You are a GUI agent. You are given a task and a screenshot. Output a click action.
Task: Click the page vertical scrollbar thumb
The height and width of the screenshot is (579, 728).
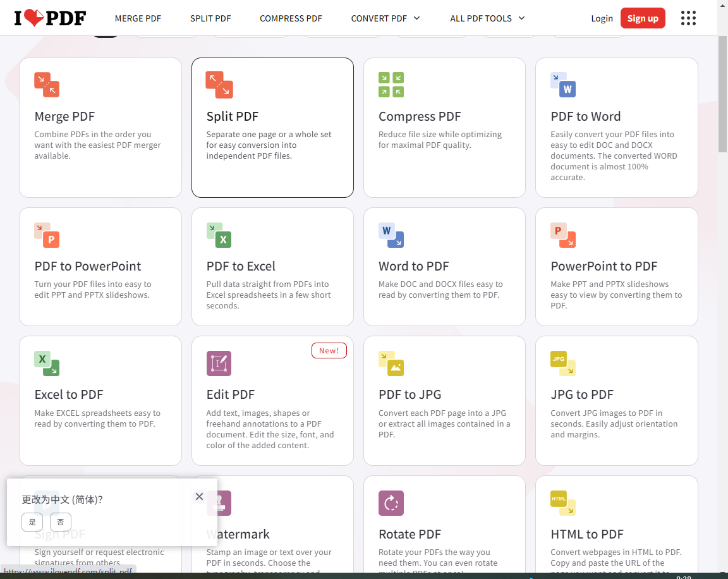[722, 94]
